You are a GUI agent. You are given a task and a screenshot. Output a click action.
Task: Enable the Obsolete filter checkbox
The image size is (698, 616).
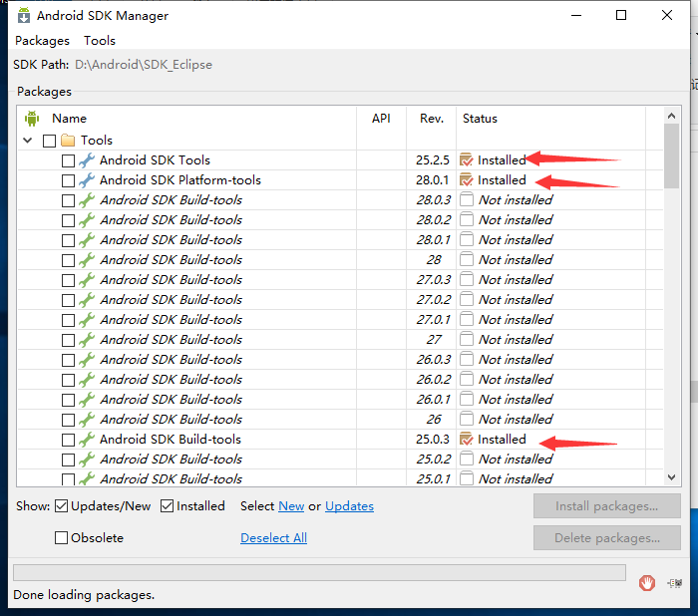(x=61, y=537)
